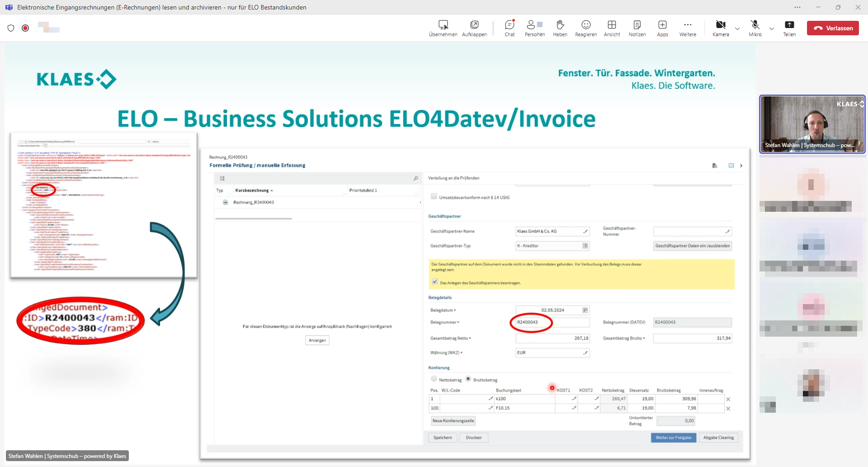Open the Weitere more actions menu
This screenshot has height=467, width=868.
[x=688, y=28]
